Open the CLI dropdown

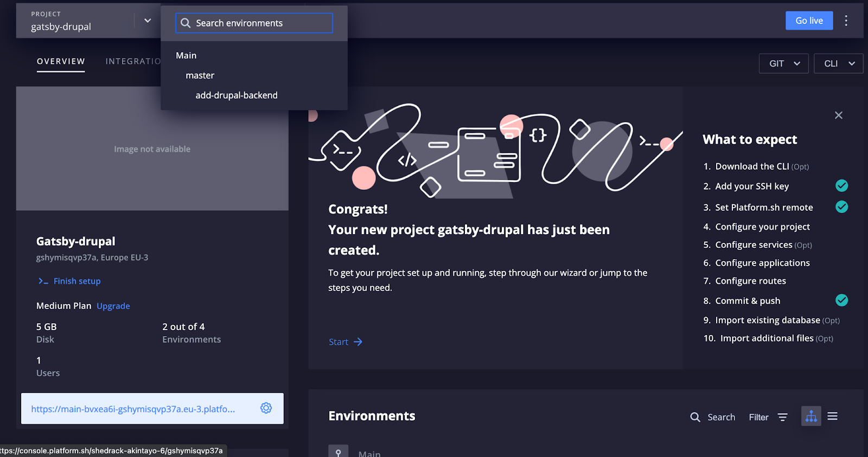point(838,63)
